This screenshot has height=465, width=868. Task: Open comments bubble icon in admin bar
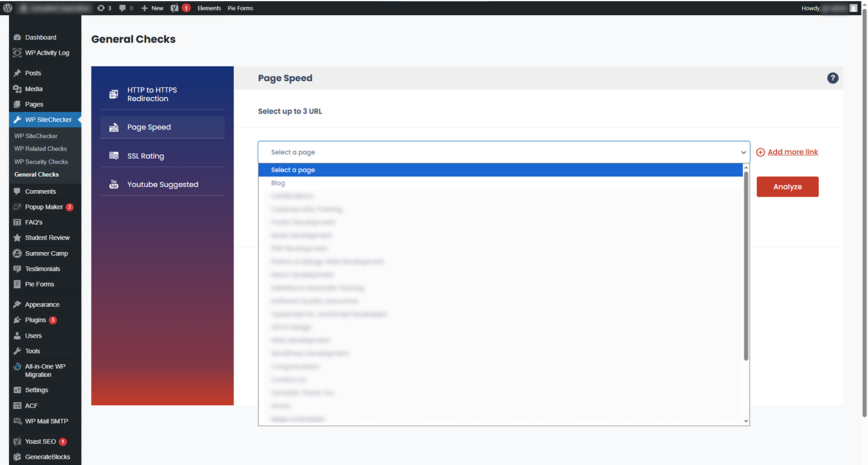tap(122, 8)
